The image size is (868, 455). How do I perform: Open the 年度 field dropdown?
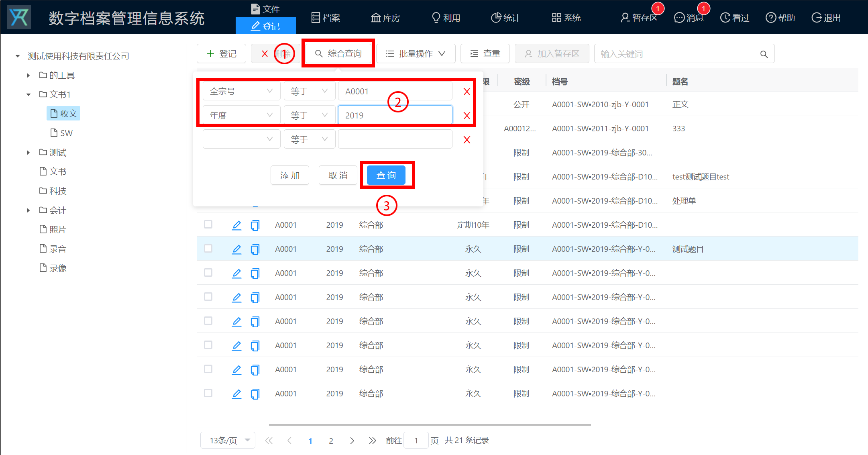pos(241,115)
